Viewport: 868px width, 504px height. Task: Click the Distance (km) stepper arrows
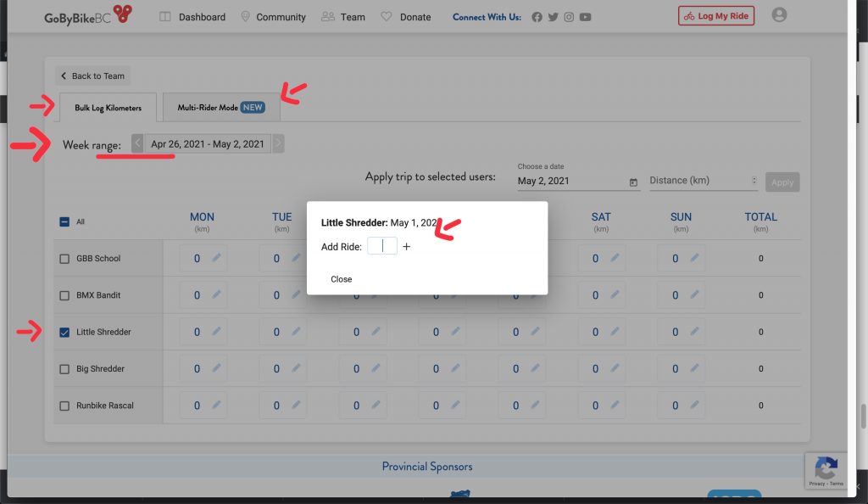point(754,180)
